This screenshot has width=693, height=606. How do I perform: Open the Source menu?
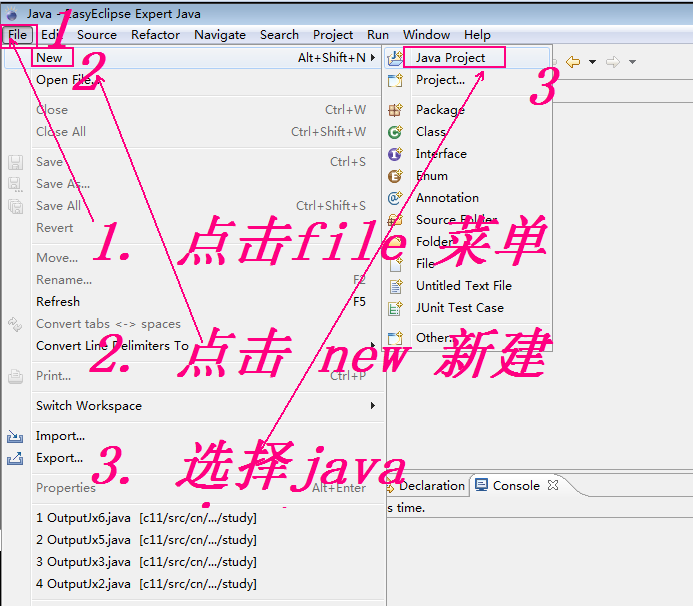[97, 35]
